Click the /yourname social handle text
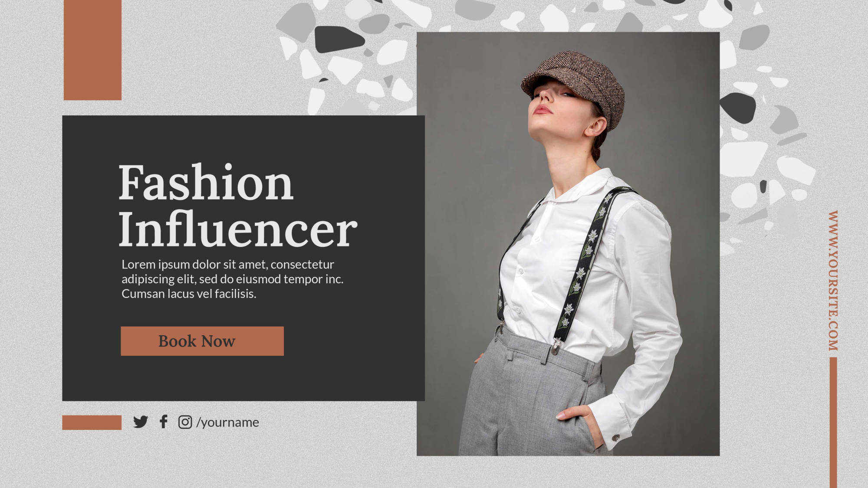Screen dimensions: 868x488 pos(227,422)
